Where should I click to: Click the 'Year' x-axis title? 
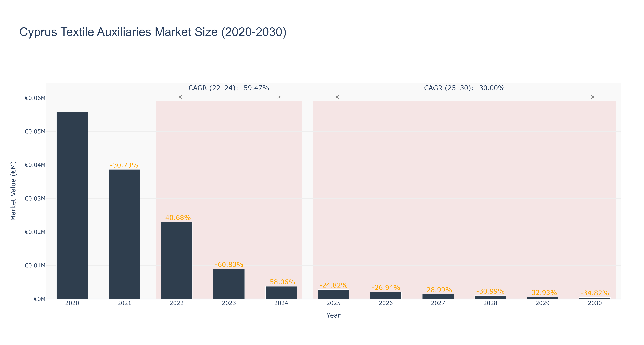click(333, 315)
